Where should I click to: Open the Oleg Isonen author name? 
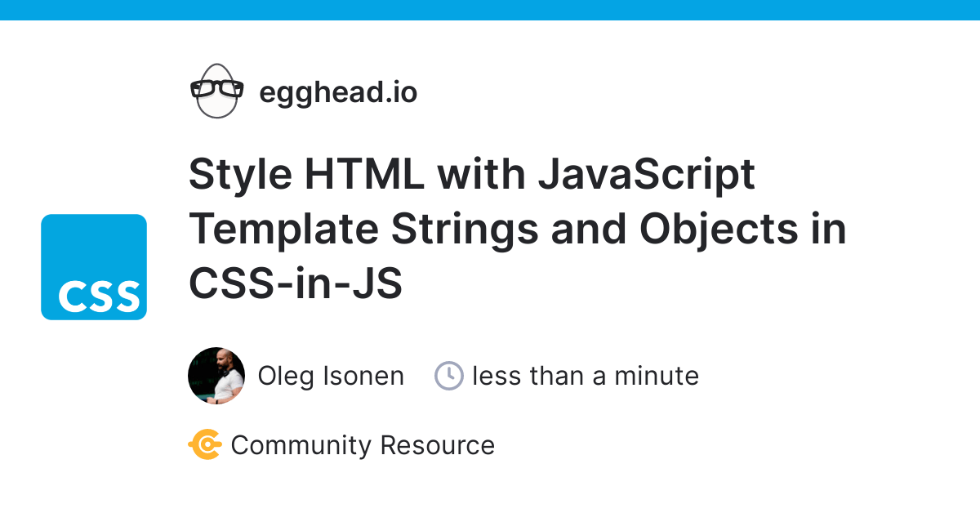(x=331, y=376)
